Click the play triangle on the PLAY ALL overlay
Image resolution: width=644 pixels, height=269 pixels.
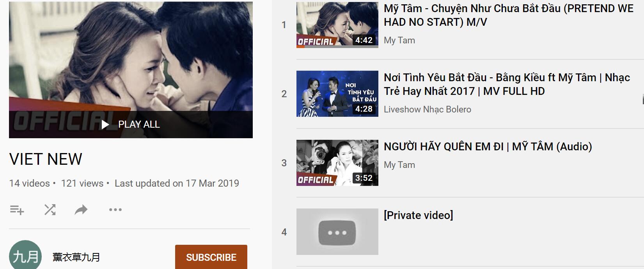click(105, 125)
